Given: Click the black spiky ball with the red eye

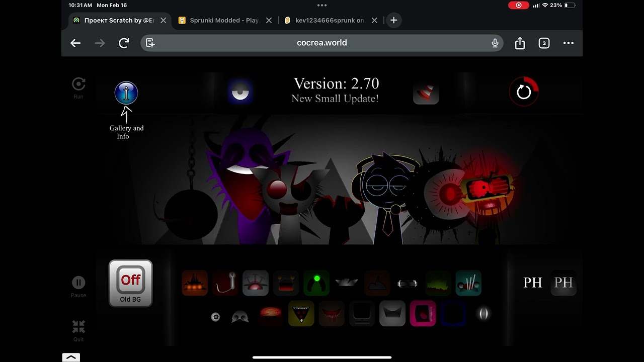Looking at the screenshot, I should (438, 194).
